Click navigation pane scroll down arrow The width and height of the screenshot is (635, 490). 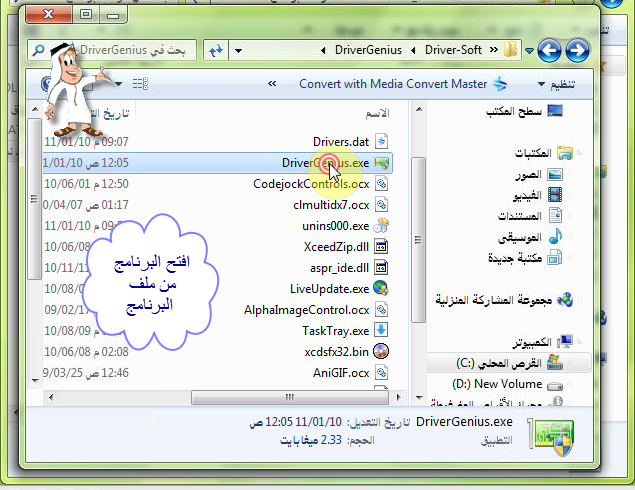[x=419, y=398]
